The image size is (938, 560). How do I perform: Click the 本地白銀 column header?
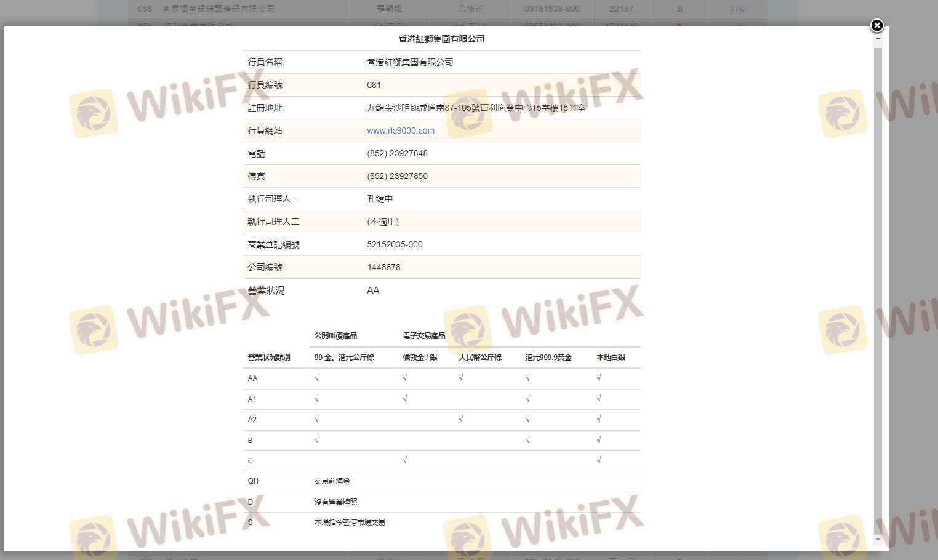coord(611,358)
